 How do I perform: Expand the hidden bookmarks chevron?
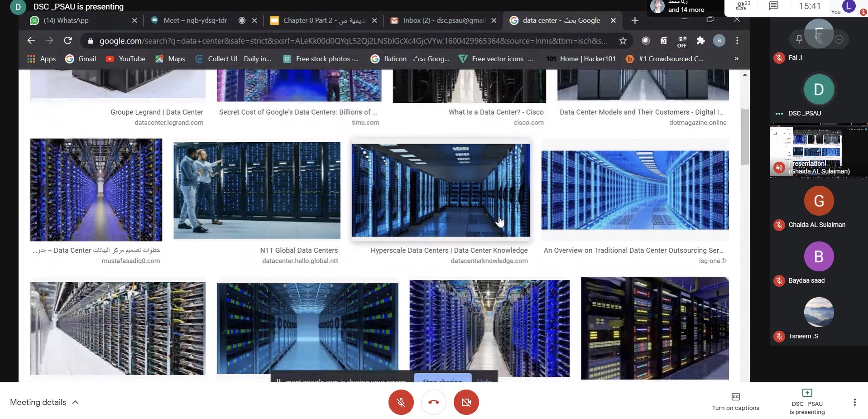[736, 59]
